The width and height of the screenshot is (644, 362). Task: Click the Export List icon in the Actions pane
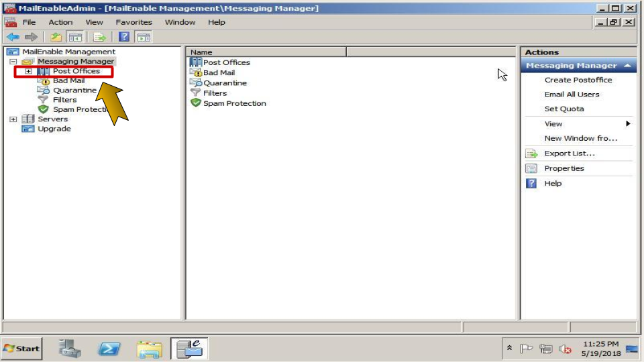tap(531, 154)
